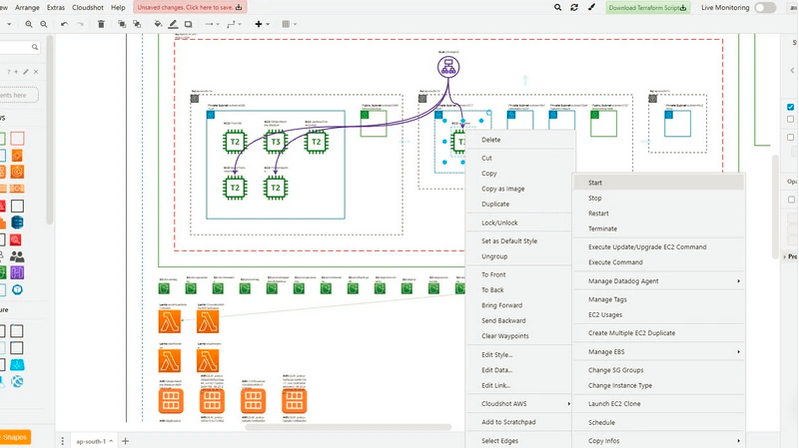This screenshot has width=799, height=448.
Task: Open the Insert plus dropdown in toolbar
Action: point(262,24)
